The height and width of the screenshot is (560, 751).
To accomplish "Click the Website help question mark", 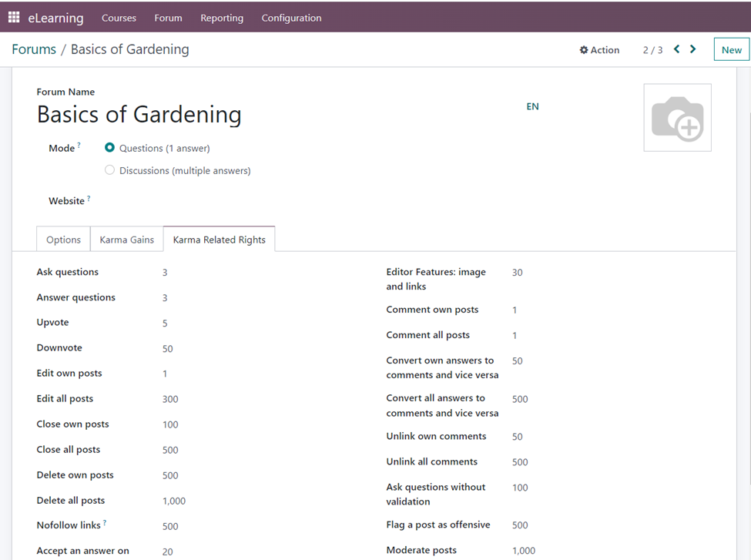I will click(x=89, y=199).
